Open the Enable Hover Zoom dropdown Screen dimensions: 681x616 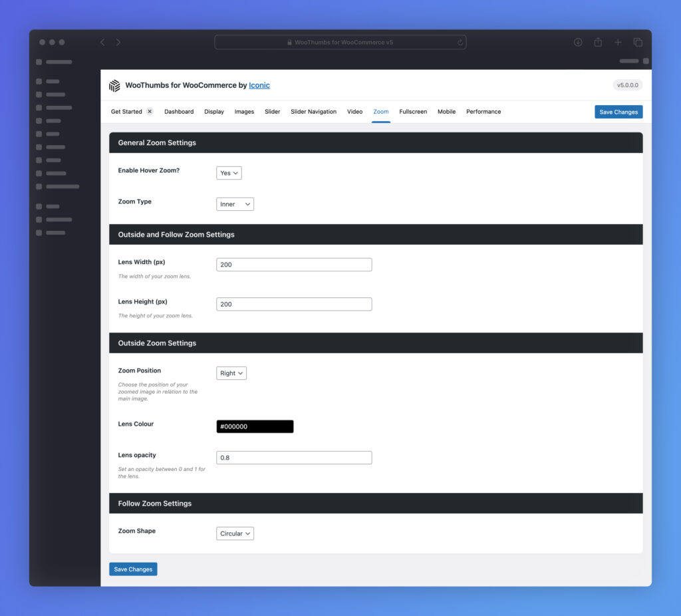229,173
